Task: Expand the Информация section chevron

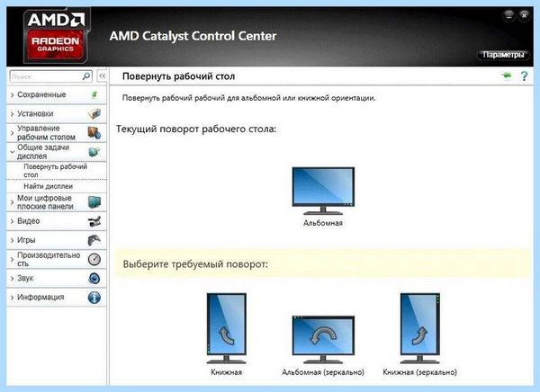Action: [x=12, y=298]
